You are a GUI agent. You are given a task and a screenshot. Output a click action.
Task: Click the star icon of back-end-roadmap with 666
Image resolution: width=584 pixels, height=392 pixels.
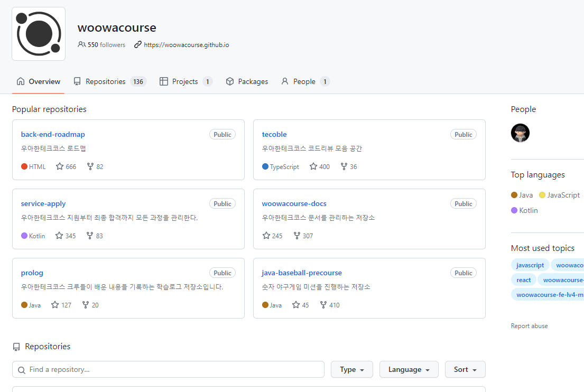tap(60, 166)
